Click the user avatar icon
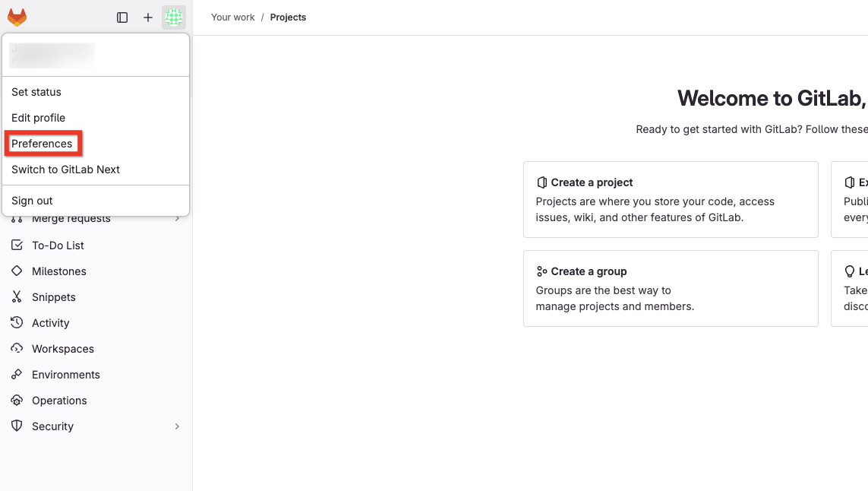The width and height of the screenshot is (868, 491). point(174,17)
